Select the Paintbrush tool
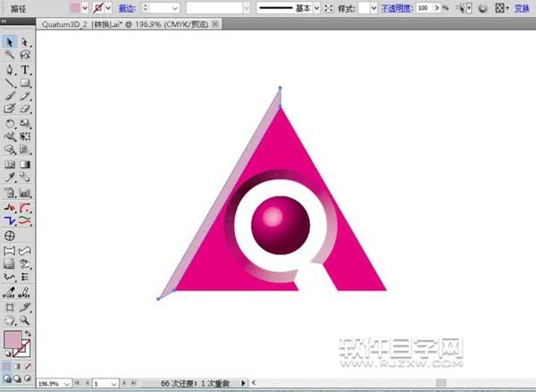This screenshot has height=392, width=536. coord(9,96)
